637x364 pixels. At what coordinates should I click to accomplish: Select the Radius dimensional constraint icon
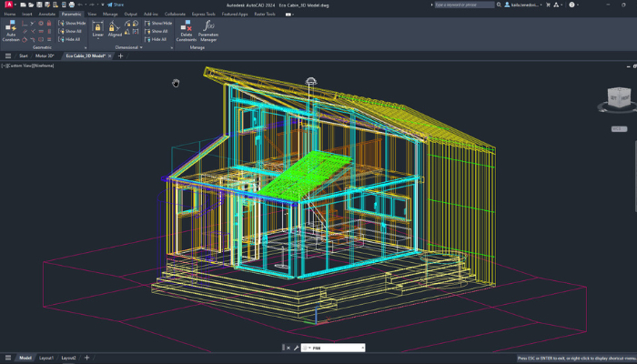[x=127, y=24]
